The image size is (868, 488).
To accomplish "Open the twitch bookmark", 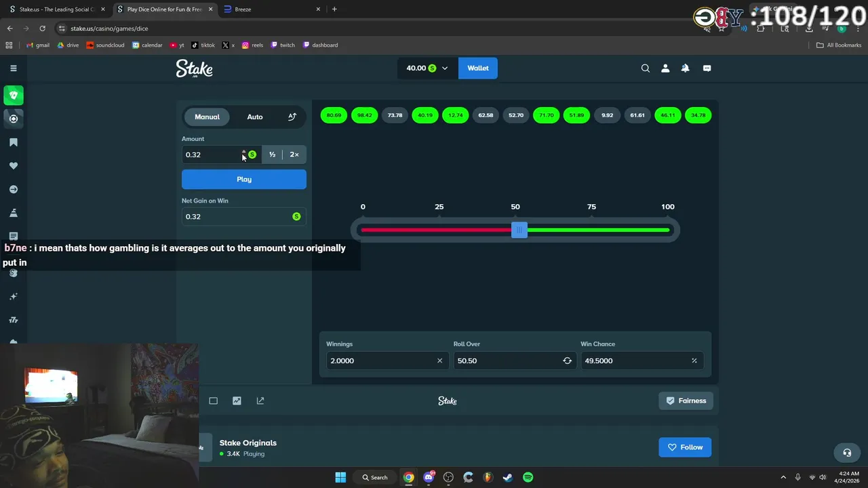I will click(283, 45).
